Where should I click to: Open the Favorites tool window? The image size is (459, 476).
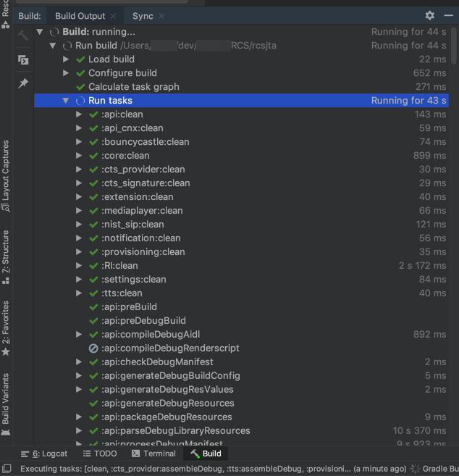[6, 327]
